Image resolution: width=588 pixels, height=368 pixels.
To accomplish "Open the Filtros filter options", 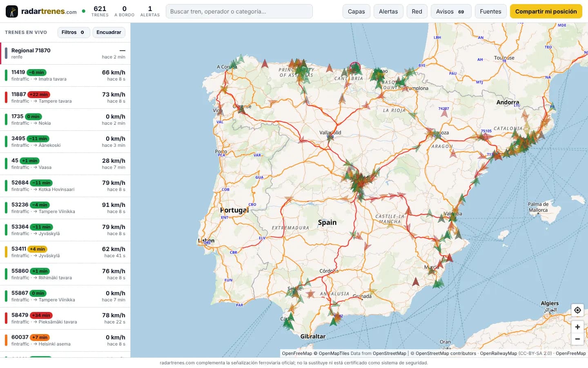I will pyautogui.click(x=73, y=32).
